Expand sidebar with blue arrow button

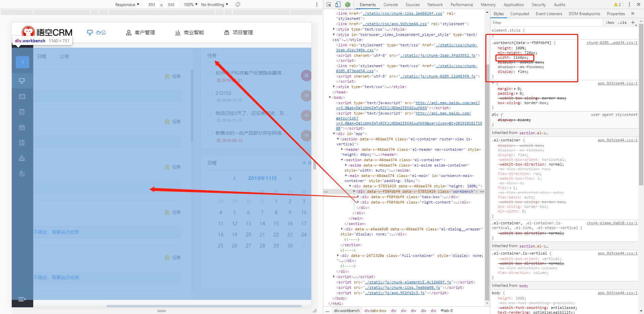[22, 62]
